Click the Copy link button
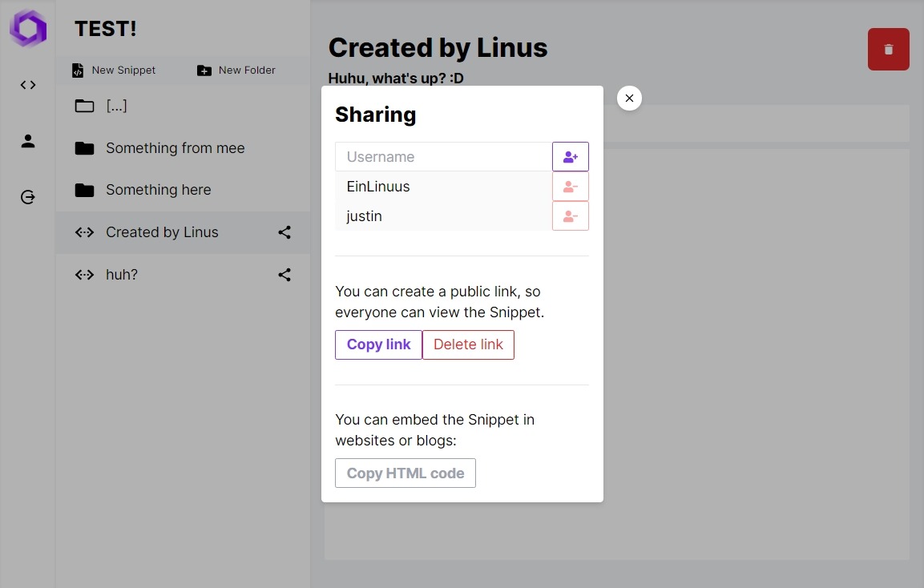Image resolution: width=924 pixels, height=588 pixels. 377,344
